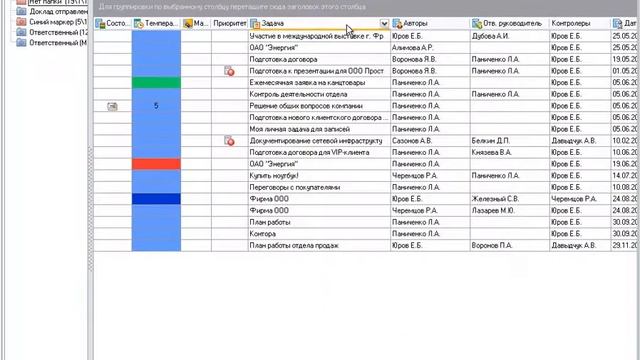Viewport: 640px width, 360px height.
Task: Click status icon in Решение общих вопросов row
Action: point(112,106)
